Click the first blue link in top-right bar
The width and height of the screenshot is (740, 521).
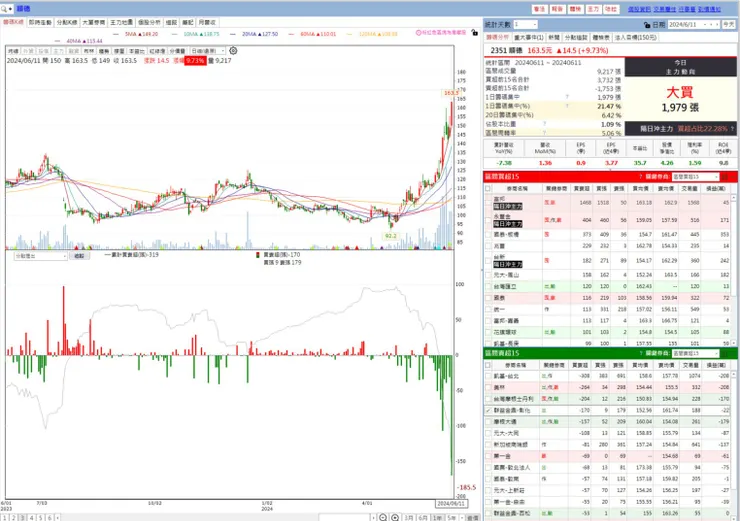[639, 9]
